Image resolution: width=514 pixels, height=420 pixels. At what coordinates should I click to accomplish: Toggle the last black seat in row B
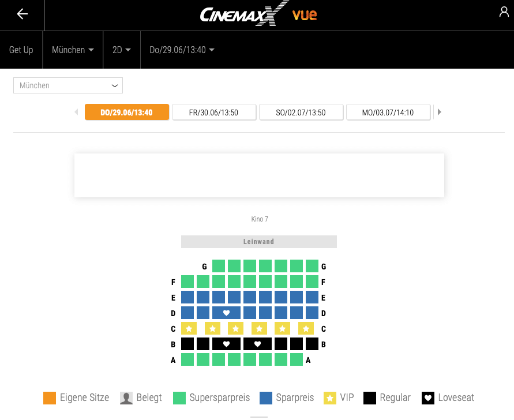tap(312, 344)
